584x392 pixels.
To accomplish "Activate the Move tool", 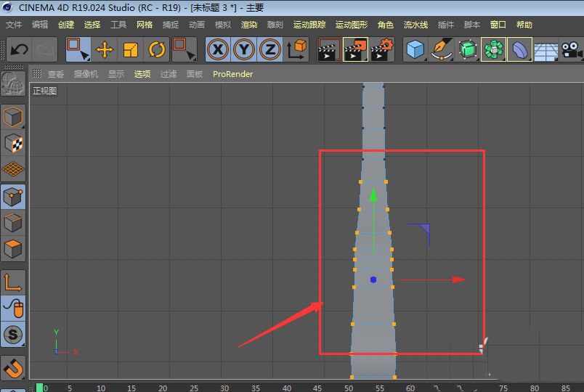I will click(x=105, y=49).
